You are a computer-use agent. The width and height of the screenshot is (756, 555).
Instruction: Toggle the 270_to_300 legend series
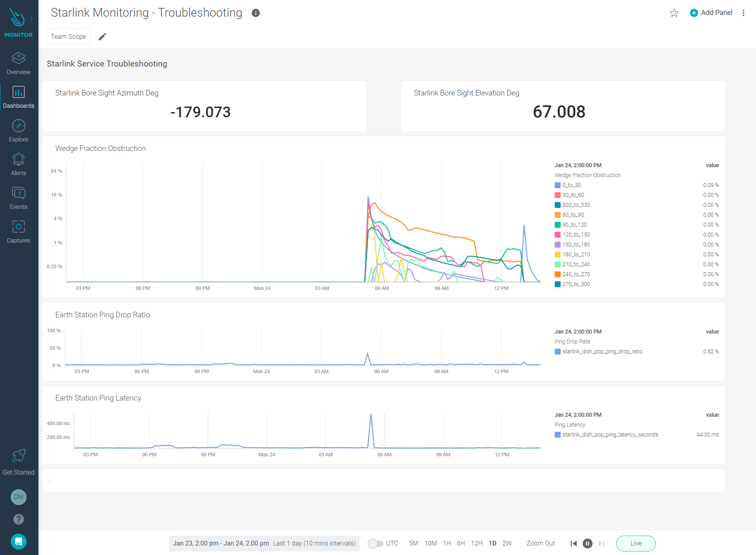click(573, 284)
